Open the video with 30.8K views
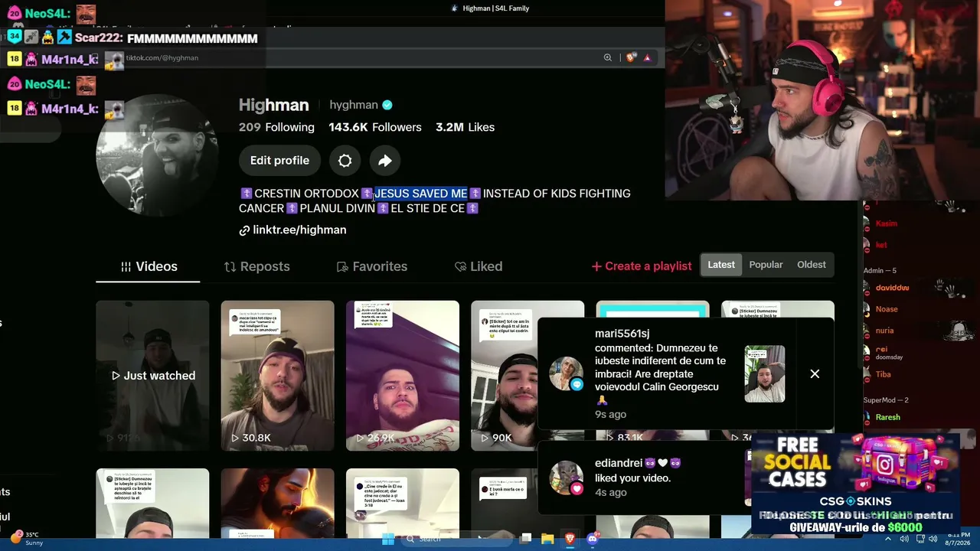Image resolution: width=980 pixels, height=551 pixels. (x=277, y=376)
